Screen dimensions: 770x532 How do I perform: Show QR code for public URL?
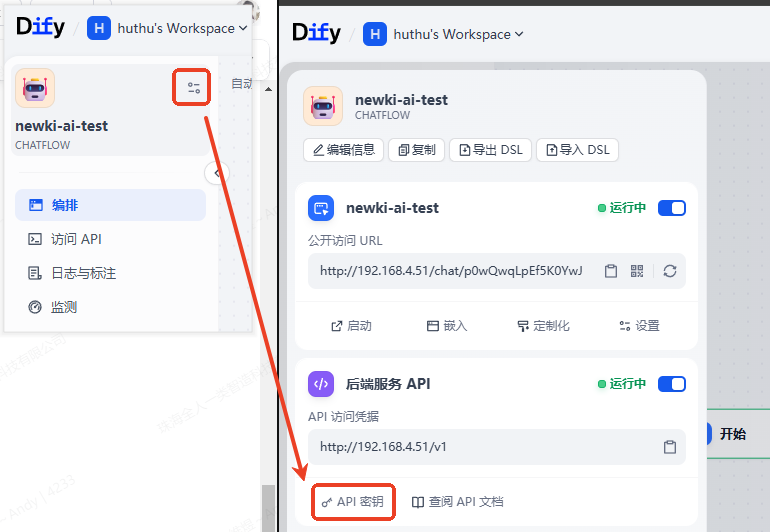(637, 271)
